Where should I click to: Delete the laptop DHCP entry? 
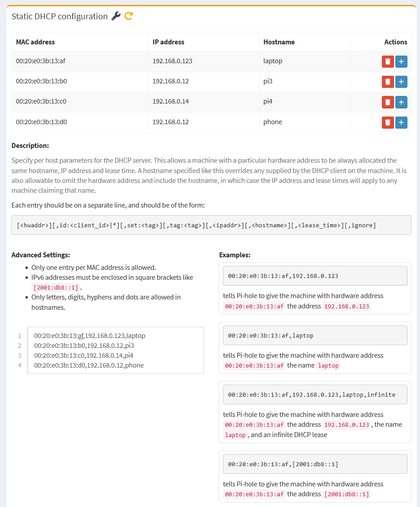[x=388, y=61]
